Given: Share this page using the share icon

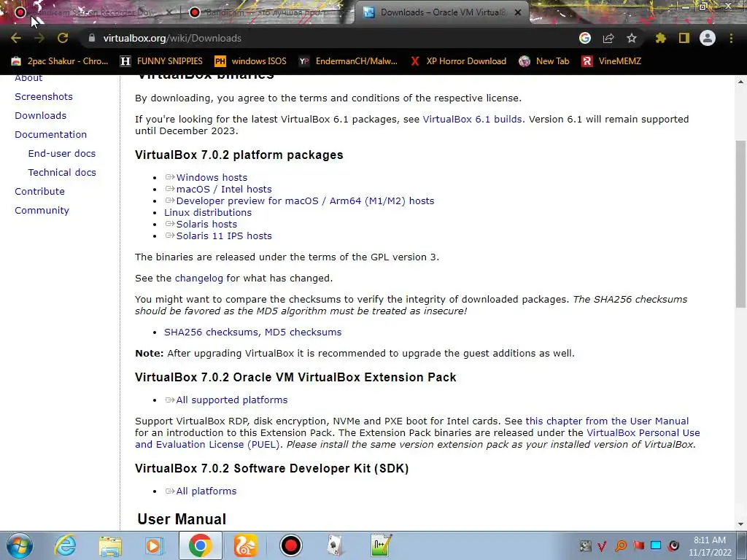Looking at the screenshot, I should point(608,38).
